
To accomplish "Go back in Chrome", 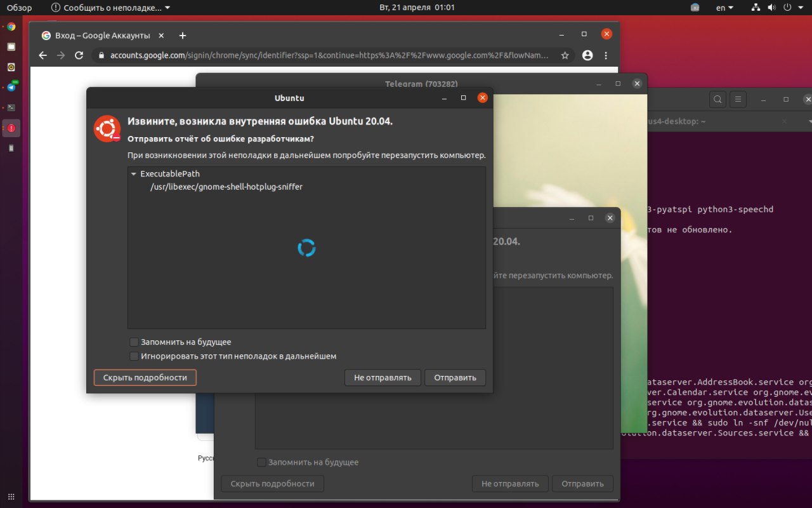I will pos(43,55).
